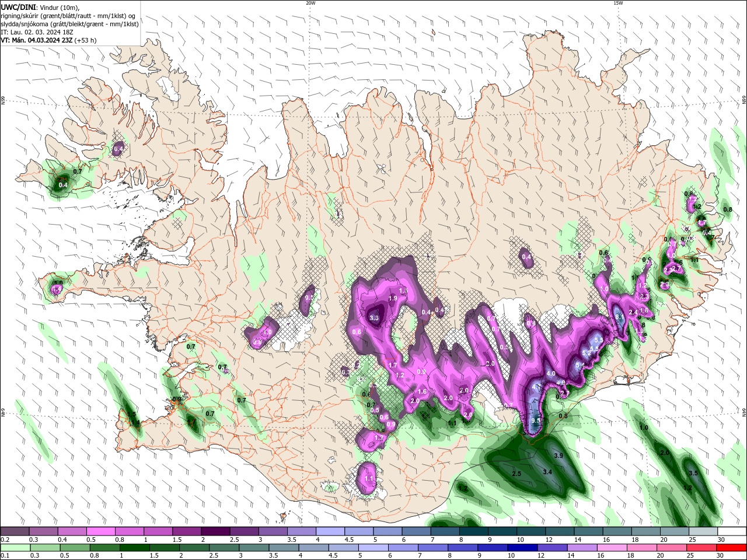This screenshot has width=747, height=560.
Task: Click the 3.4 rainfall value offshore
Action: pos(547,471)
